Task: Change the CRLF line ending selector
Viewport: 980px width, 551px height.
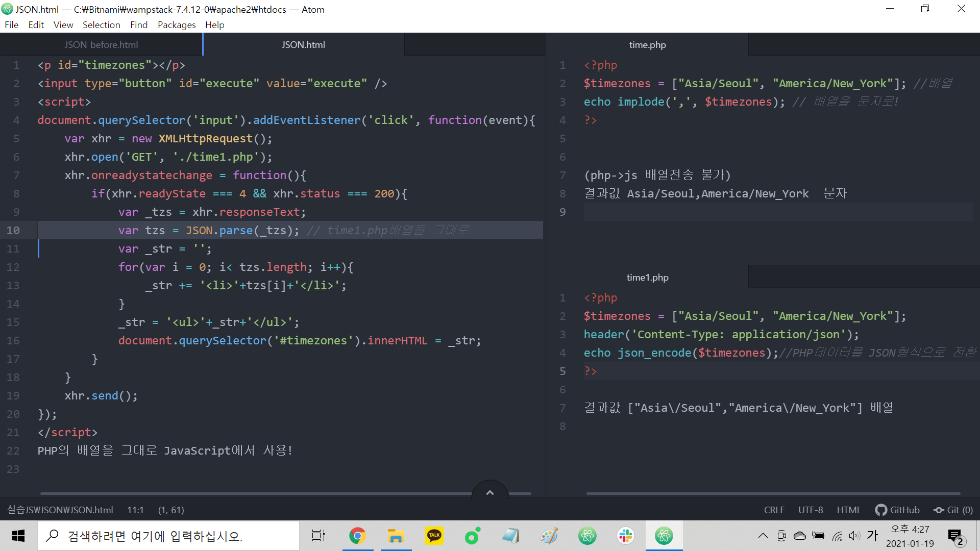Action: tap(774, 510)
